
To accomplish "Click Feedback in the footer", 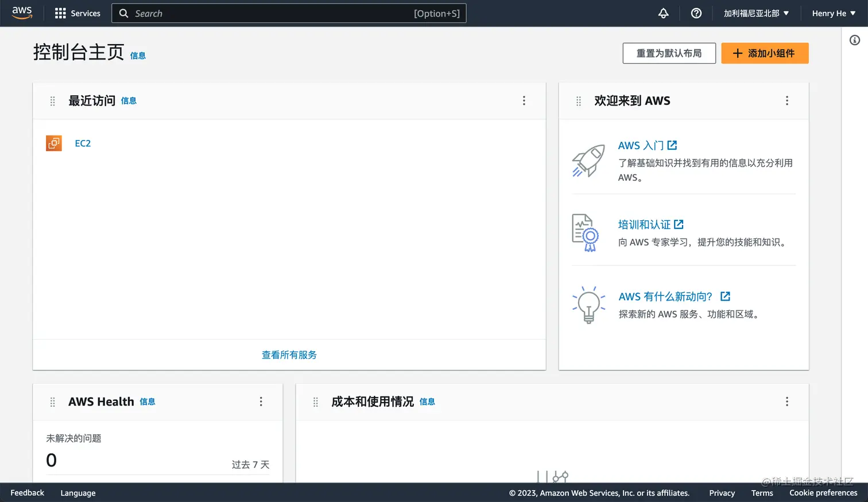I will (x=27, y=493).
